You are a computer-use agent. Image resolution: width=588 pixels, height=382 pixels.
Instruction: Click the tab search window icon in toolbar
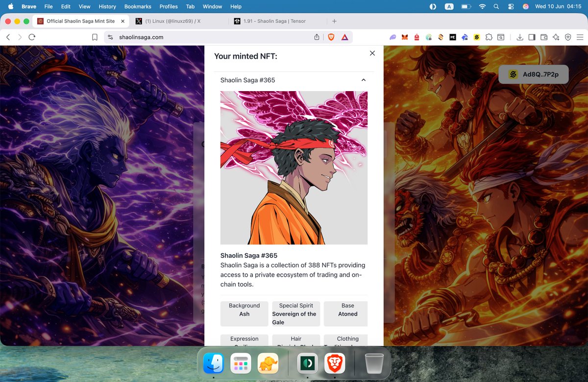[501, 37]
